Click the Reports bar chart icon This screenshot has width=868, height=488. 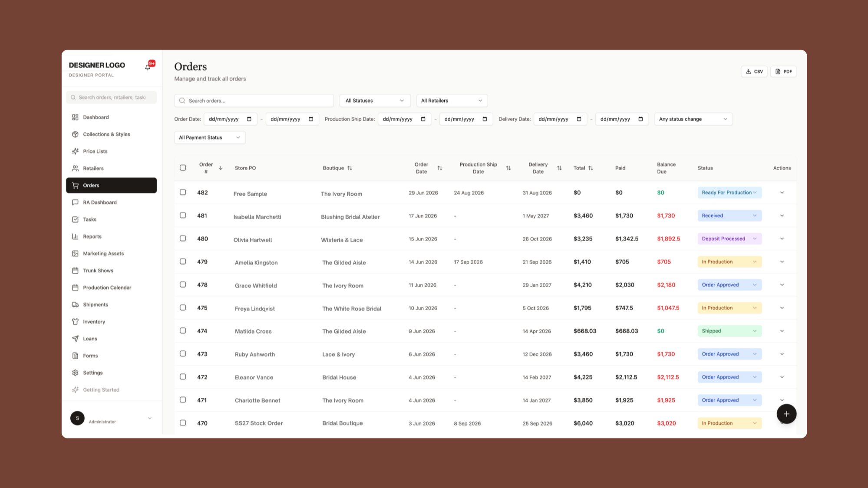[x=75, y=236]
